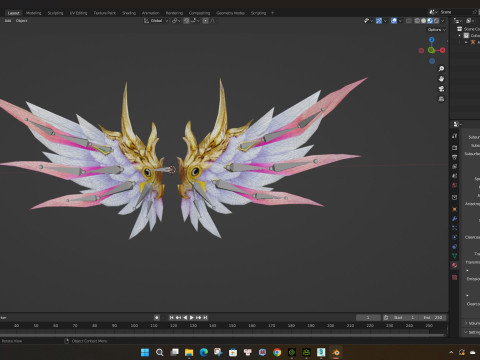Go to the Shading workspace tab
Viewport: 480px width, 360px height.
(129, 13)
